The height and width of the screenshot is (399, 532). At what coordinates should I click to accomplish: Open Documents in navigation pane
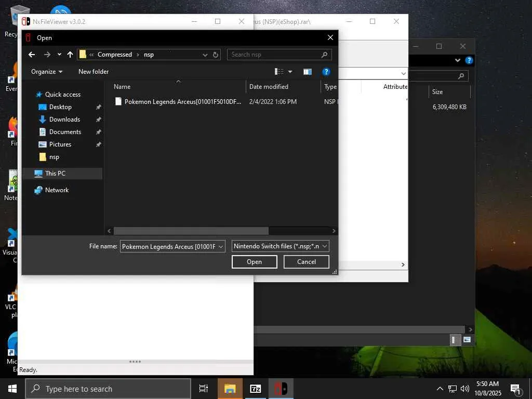pos(65,132)
